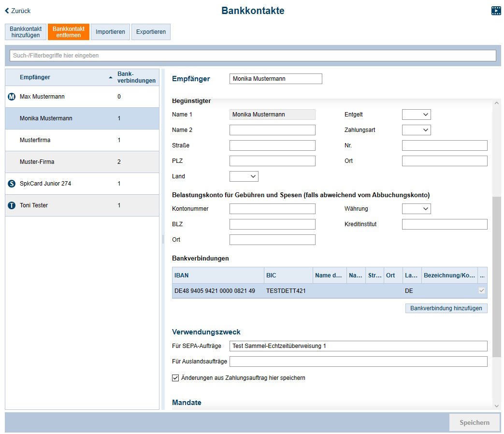The image size is (504, 434).
Task: Click the 'Bezeichnung/Ko...' column header
Action: (449, 275)
